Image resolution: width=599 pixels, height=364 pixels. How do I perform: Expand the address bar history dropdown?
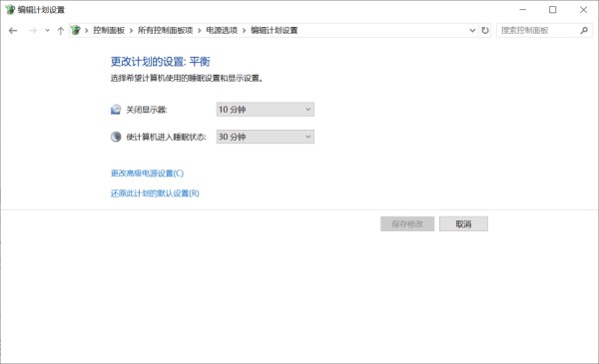coord(472,31)
